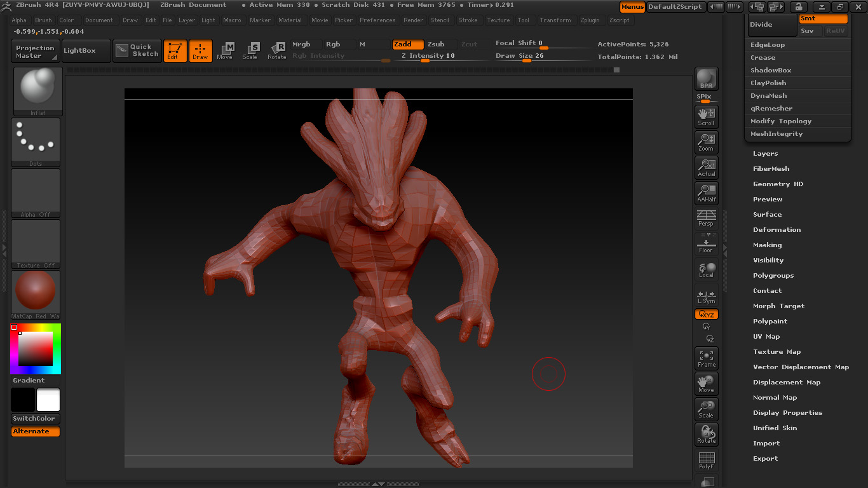Viewport: 868px width, 488px height.
Task: Open the Alpha menu
Action: [19, 20]
